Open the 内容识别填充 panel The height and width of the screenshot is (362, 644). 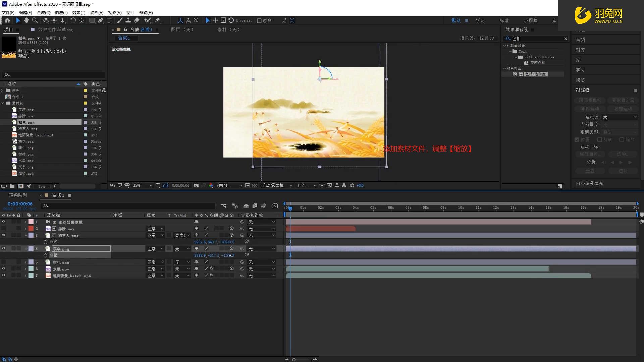click(589, 183)
